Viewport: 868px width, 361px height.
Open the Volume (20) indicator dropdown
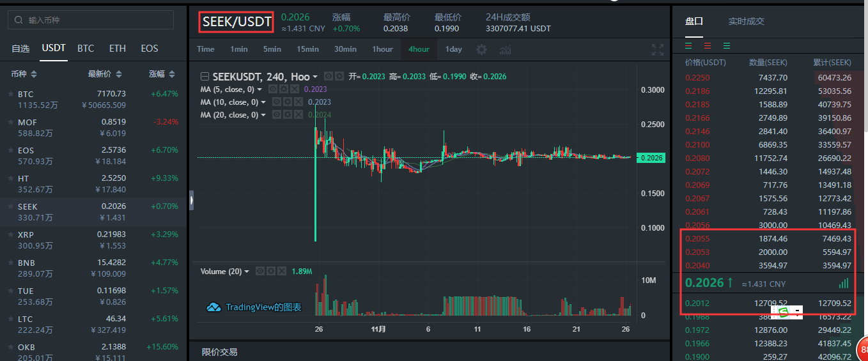click(248, 272)
